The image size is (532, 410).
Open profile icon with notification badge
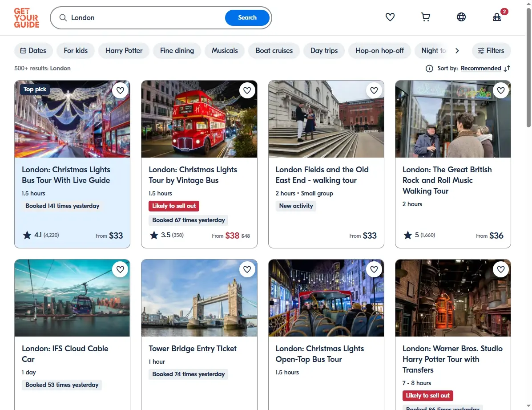click(497, 17)
